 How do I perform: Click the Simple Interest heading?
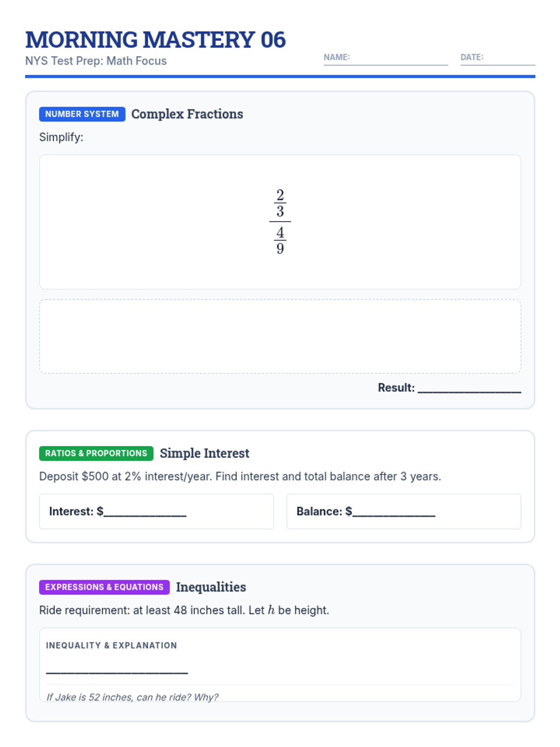click(x=204, y=453)
